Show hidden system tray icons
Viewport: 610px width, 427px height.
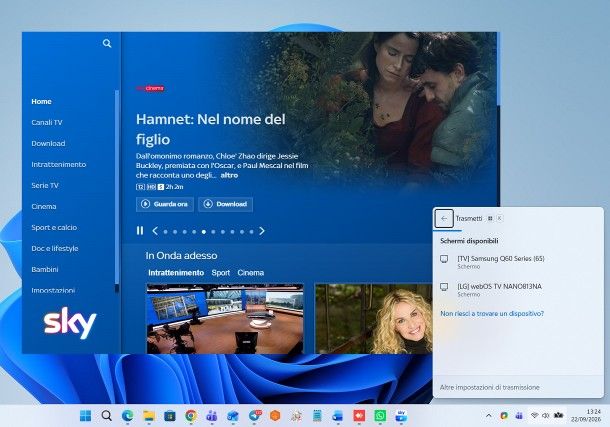click(489, 416)
